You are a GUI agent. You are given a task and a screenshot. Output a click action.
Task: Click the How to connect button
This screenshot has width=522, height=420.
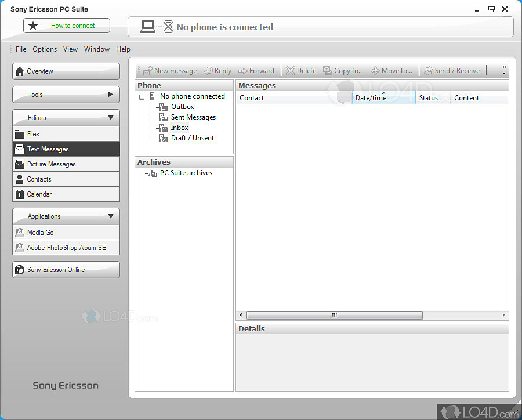click(x=67, y=26)
